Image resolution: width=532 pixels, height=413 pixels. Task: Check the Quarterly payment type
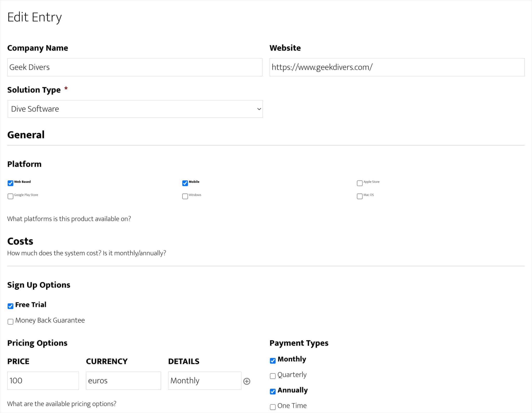tap(272, 376)
